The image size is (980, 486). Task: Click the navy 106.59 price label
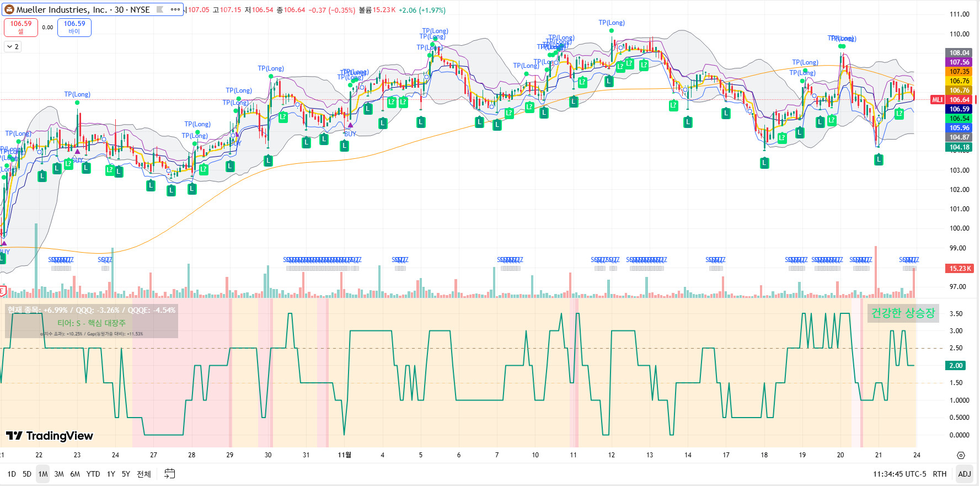pyautogui.click(x=960, y=109)
